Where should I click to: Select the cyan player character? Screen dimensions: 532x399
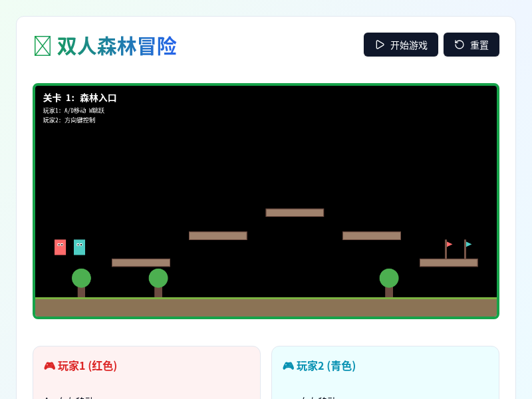(x=79, y=247)
